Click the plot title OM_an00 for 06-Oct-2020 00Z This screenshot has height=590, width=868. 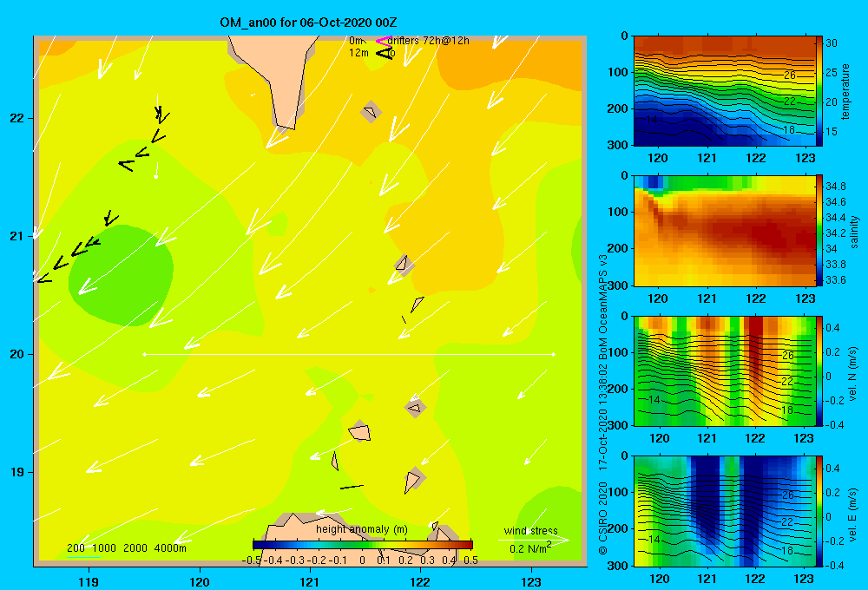click(x=308, y=23)
